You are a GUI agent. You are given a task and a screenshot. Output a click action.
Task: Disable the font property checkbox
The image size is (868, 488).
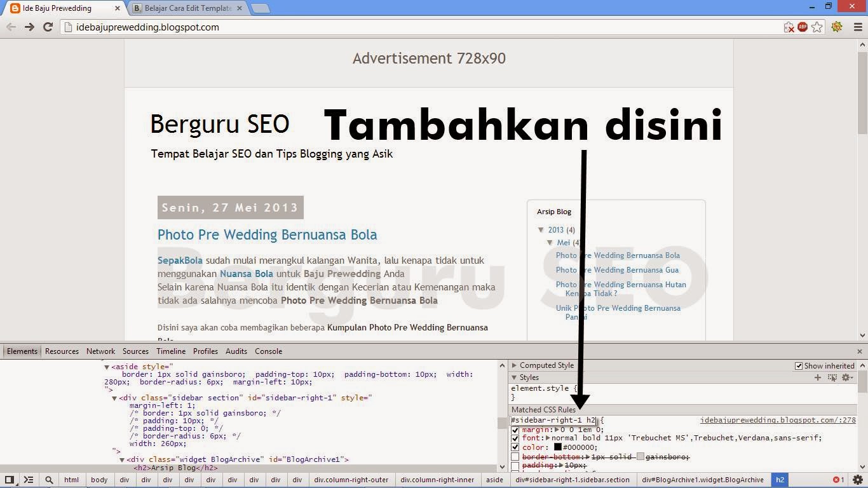click(515, 438)
